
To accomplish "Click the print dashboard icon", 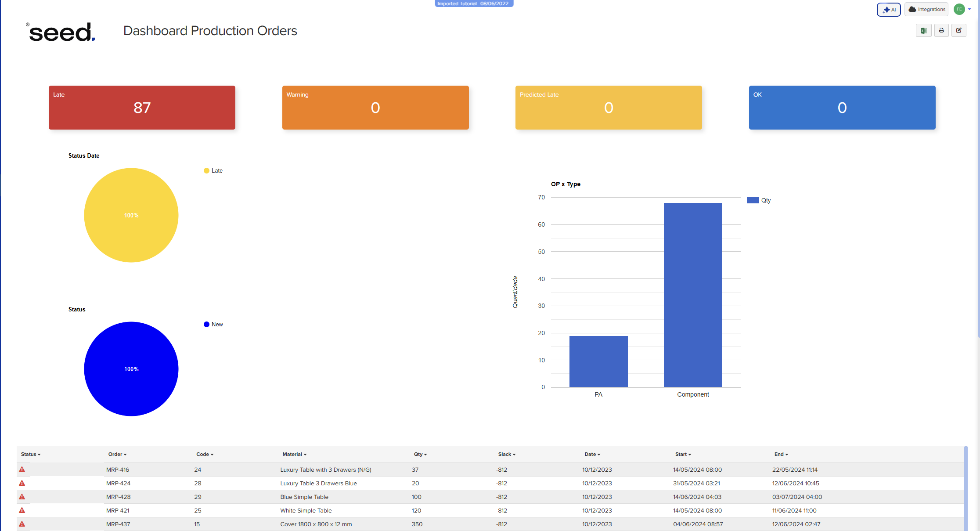I will pos(941,30).
